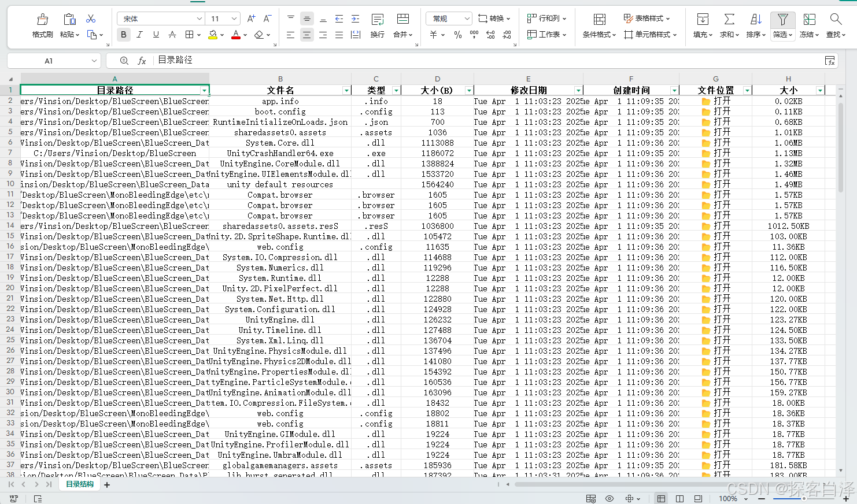Click the 填充 fill button
The width and height of the screenshot is (857, 504).
(703, 26)
